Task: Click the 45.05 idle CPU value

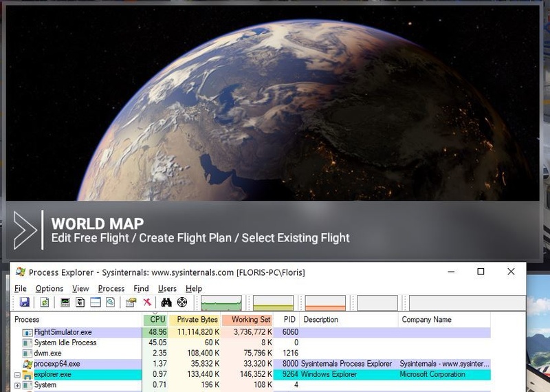Action: pyautogui.click(x=157, y=343)
